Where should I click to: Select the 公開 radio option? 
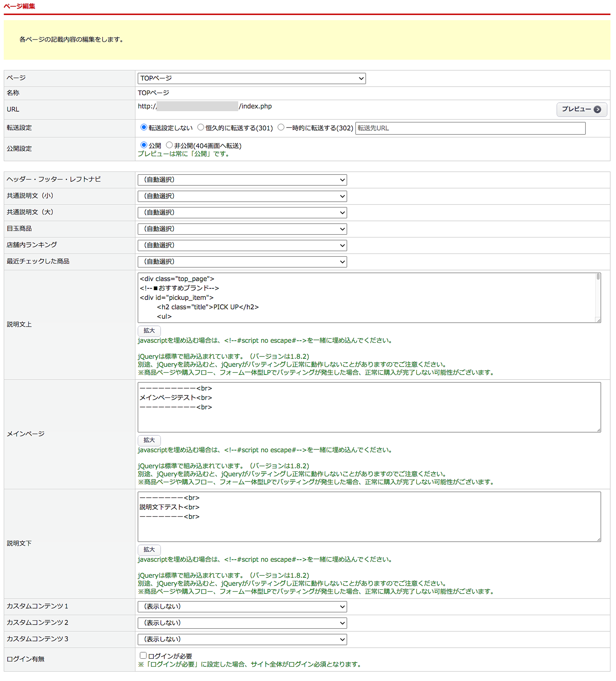click(x=144, y=145)
